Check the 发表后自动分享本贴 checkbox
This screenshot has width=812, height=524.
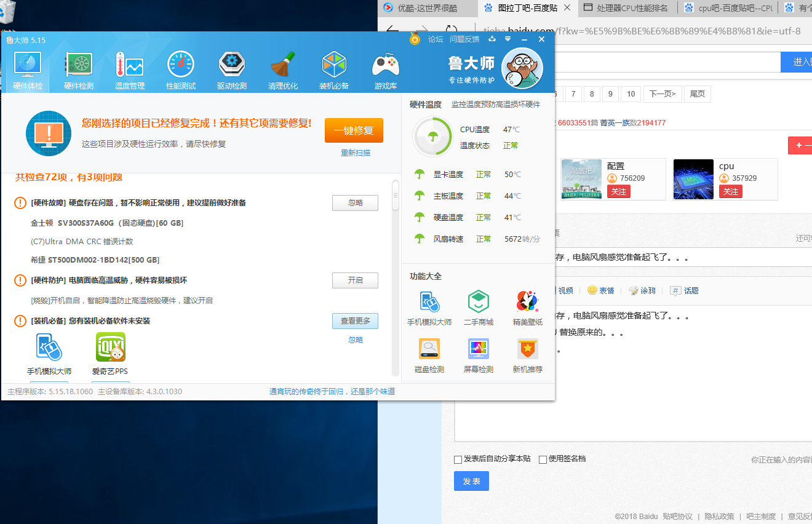pos(458,459)
